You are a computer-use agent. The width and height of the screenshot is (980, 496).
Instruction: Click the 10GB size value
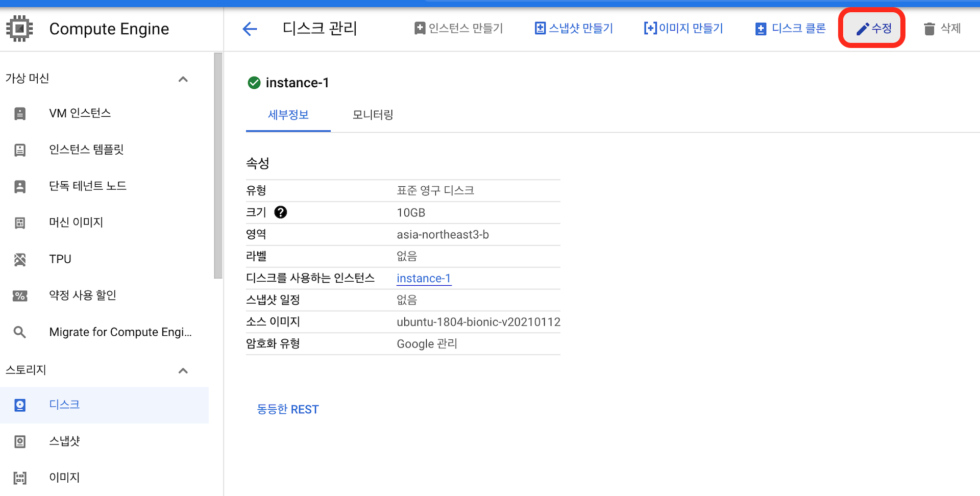pyautogui.click(x=411, y=213)
